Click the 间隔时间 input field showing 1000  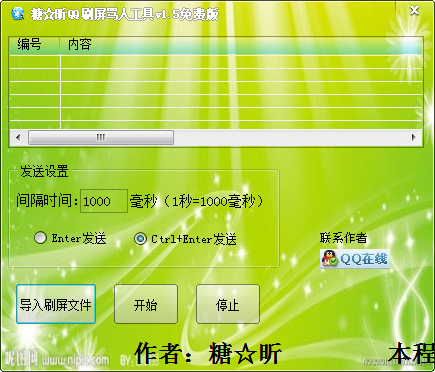click(104, 201)
